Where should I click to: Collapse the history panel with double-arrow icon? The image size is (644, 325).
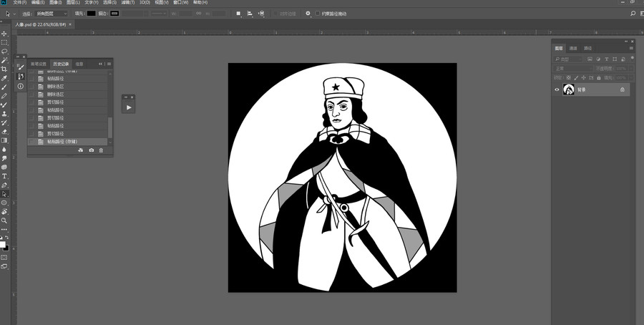(100, 64)
